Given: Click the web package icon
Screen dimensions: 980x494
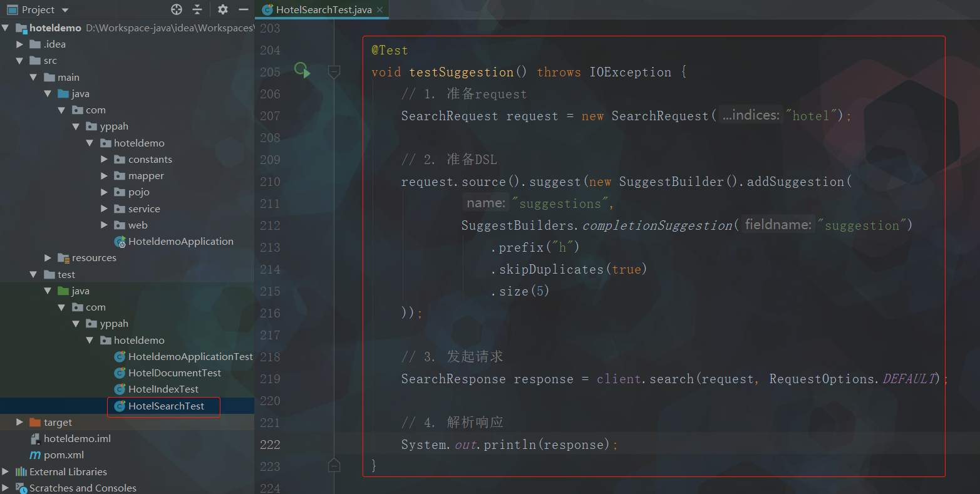Looking at the screenshot, I should [x=120, y=225].
